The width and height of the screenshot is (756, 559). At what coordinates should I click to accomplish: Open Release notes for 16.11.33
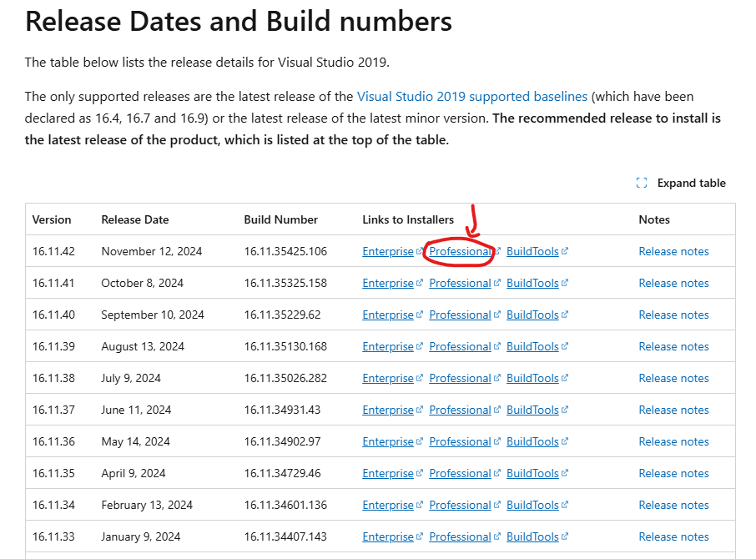click(673, 536)
